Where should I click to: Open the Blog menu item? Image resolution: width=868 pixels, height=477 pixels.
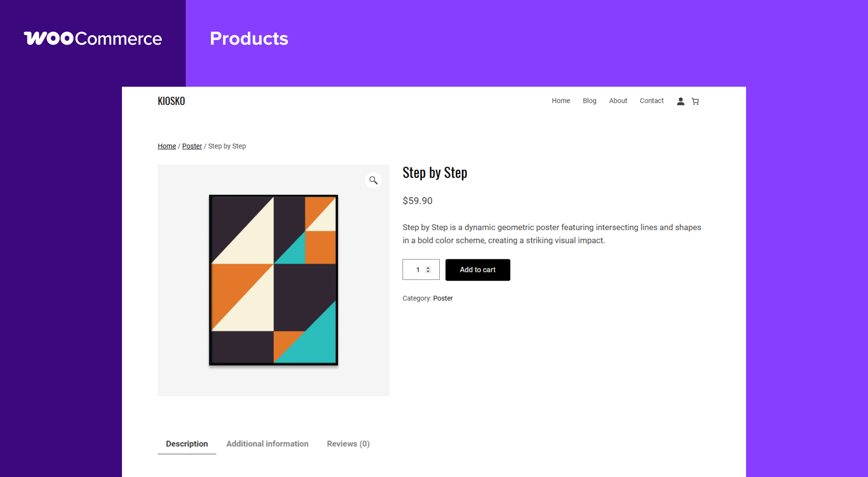(589, 101)
